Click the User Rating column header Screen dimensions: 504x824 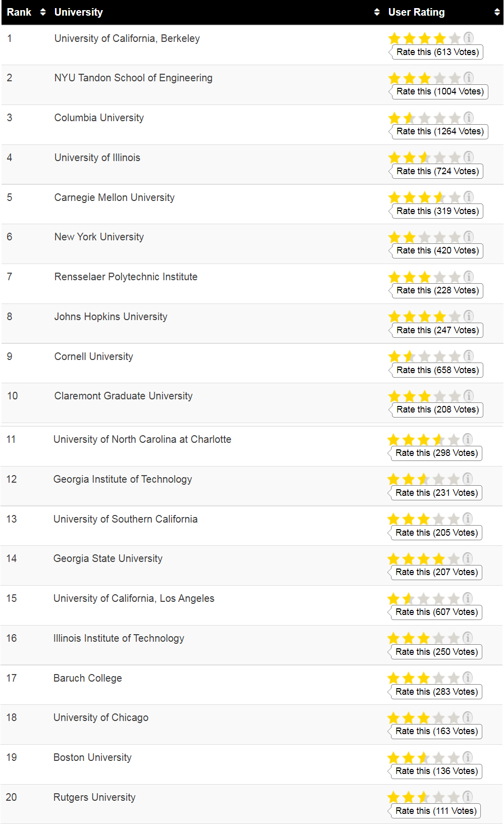coord(416,12)
